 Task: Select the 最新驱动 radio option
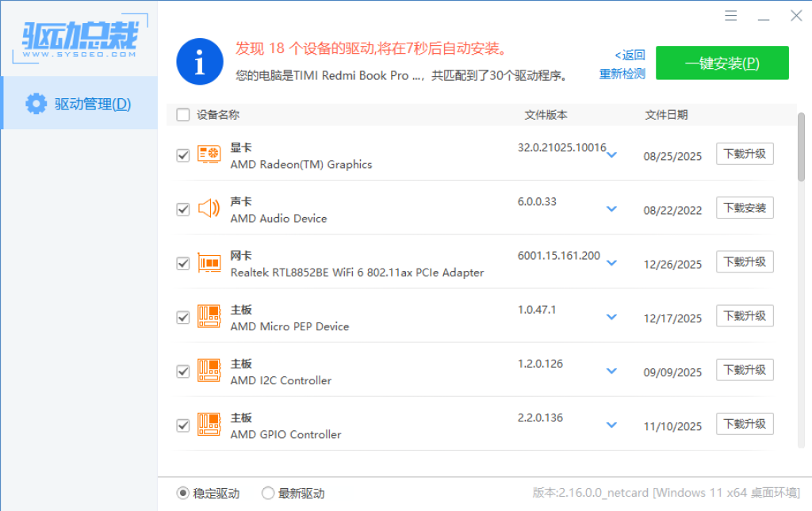267,493
